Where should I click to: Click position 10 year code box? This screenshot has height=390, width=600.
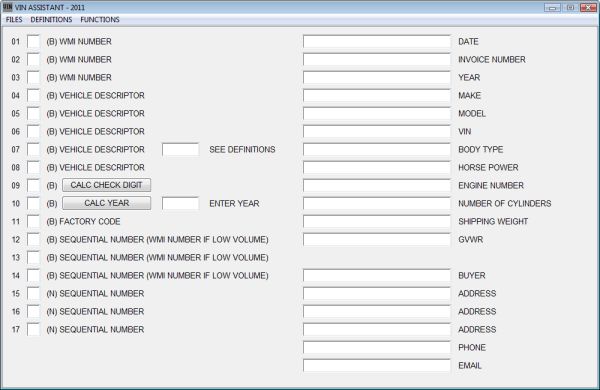pyautogui.click(x=33, y=203)
